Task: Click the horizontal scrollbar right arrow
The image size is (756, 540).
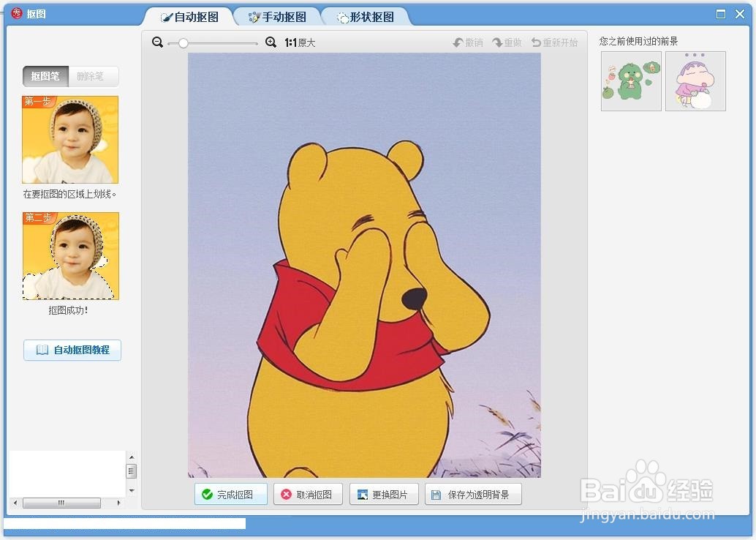Action: (x=119, y=503)
